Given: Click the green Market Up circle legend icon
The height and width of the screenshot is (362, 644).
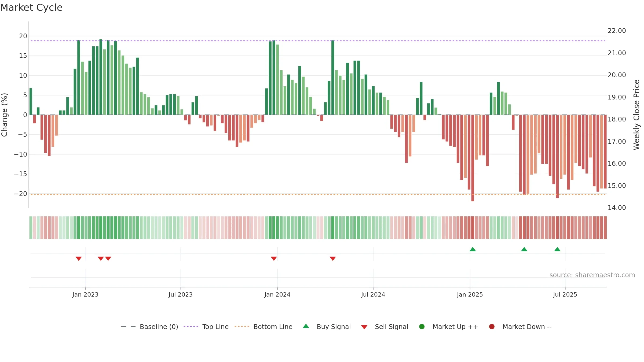Looking at the screenshot, I should tap(422, 327).
